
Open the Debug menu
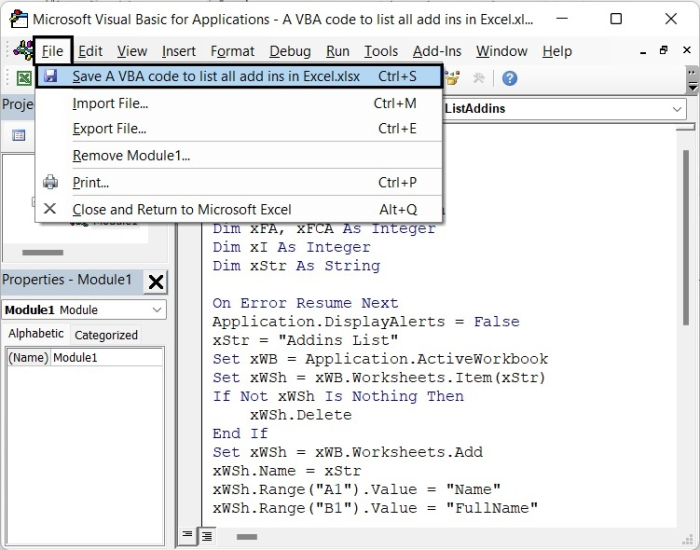[290, 51]
